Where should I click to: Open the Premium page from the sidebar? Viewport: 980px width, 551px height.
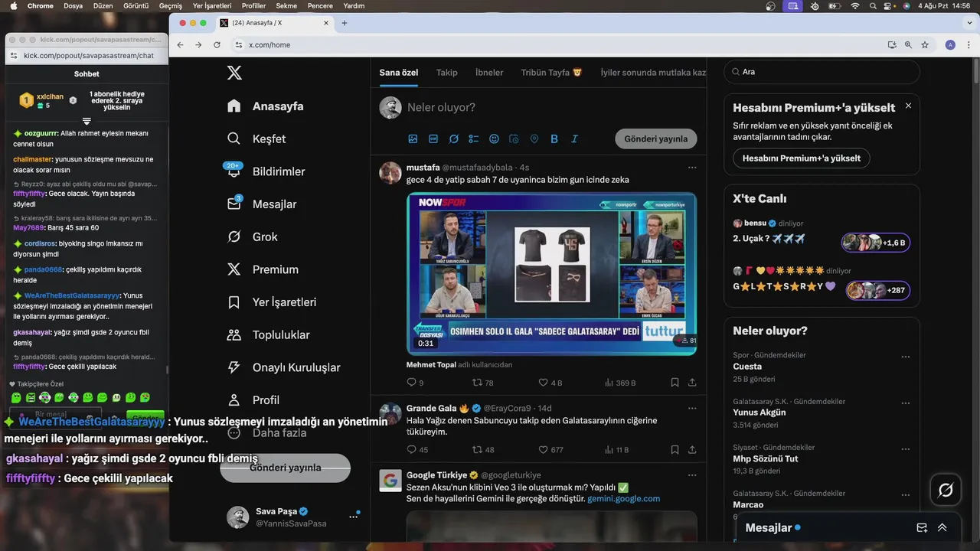click(263, 269)
